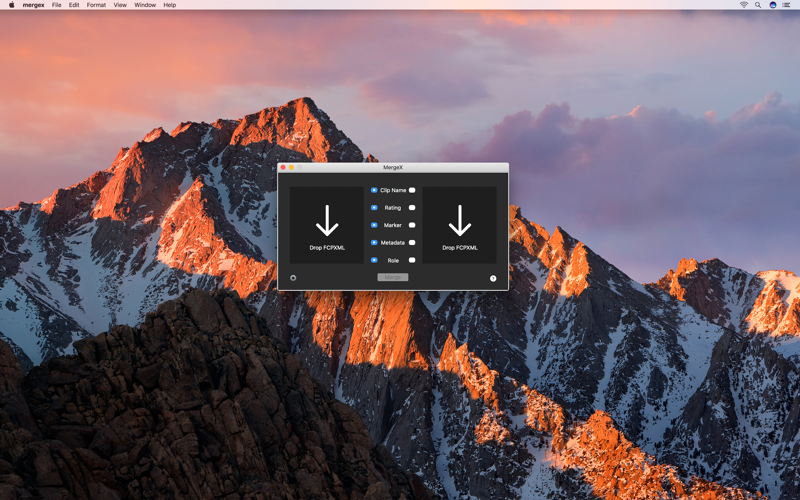Select the left radio button for Role
800x500 pixels.
click(x=374, y=260)
